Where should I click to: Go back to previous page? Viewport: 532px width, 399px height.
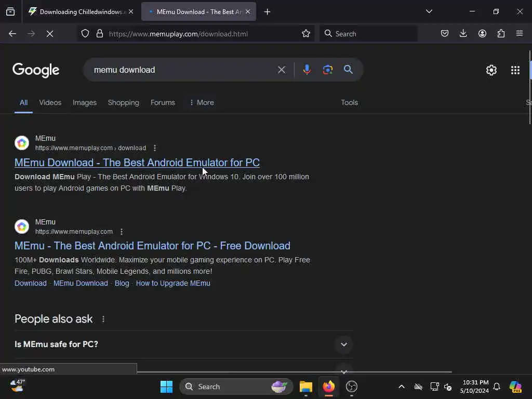(x=12, y=34)
